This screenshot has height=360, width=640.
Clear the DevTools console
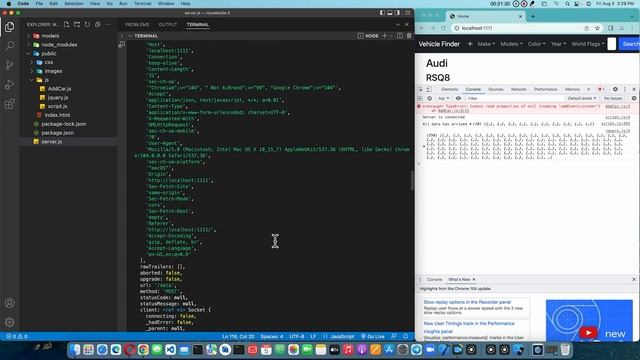point(429,98)
